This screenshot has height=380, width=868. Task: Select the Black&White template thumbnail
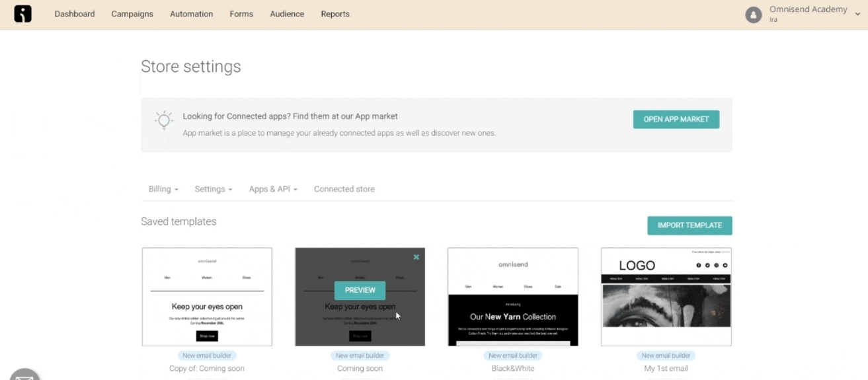[513, 297]
